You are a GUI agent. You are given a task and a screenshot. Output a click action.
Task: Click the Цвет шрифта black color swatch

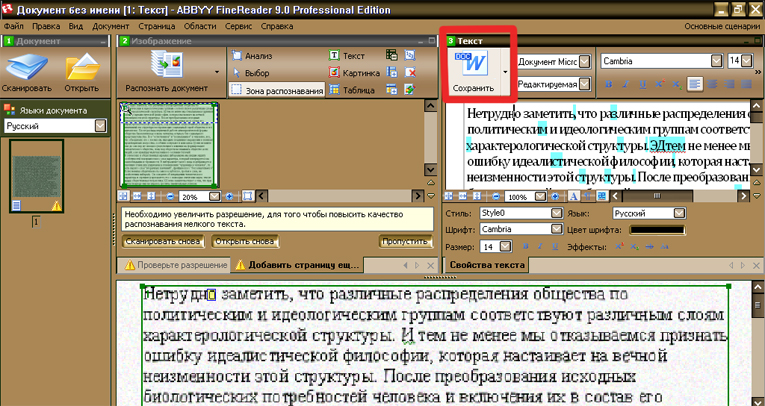[x=657, y=230]
